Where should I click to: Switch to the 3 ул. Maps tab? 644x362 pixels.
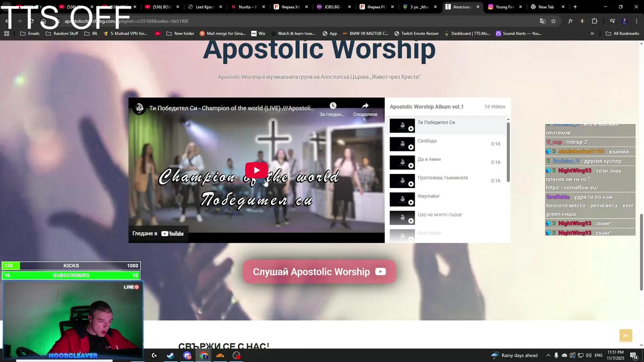420,7
